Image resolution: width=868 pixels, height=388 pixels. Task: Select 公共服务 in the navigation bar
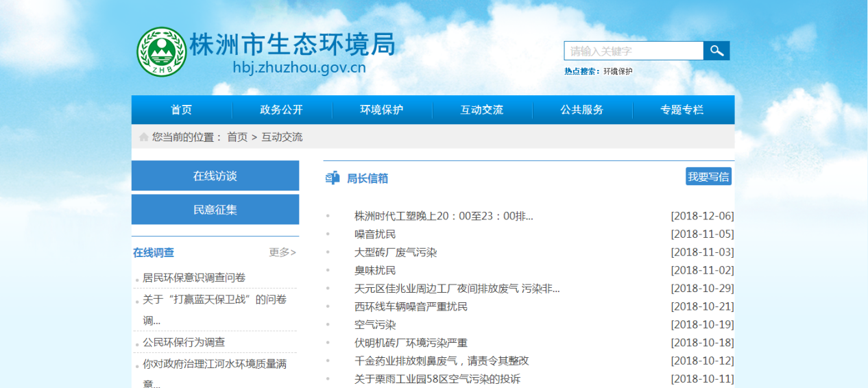click(581, 110)
